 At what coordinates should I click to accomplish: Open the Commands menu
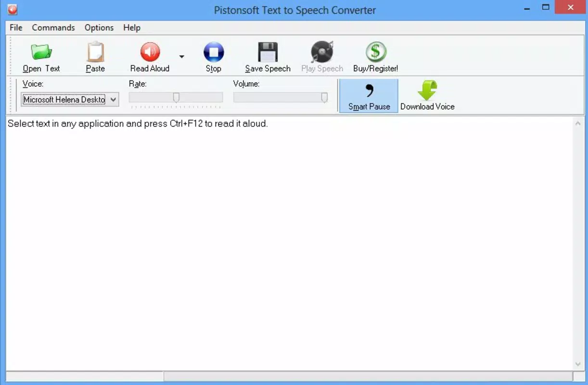[x=53, y=27]
